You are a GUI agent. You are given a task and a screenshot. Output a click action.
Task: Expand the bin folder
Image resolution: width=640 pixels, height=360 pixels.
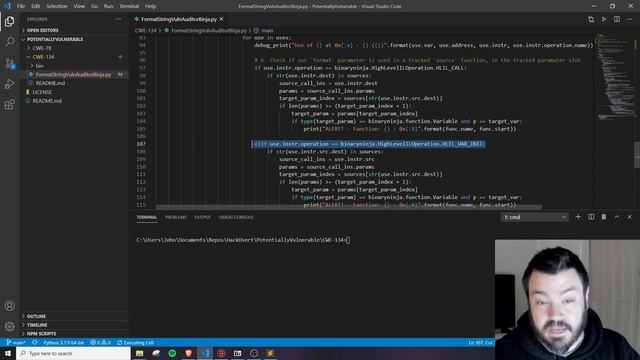(x=39, y=66)
